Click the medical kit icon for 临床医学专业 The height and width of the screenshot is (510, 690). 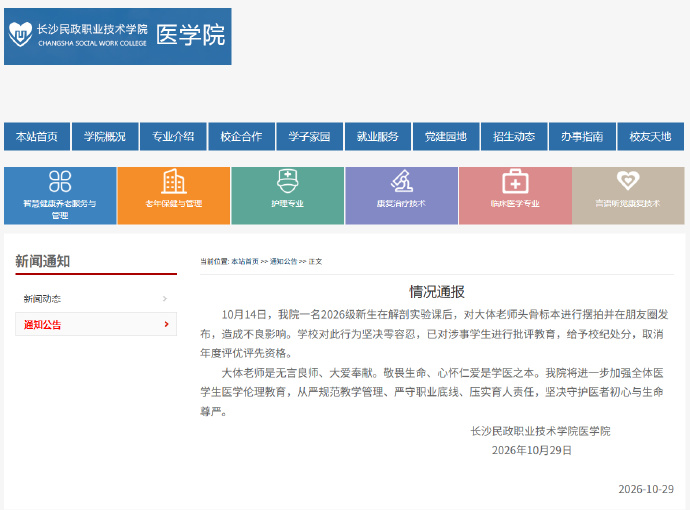[x=515, y=181]
